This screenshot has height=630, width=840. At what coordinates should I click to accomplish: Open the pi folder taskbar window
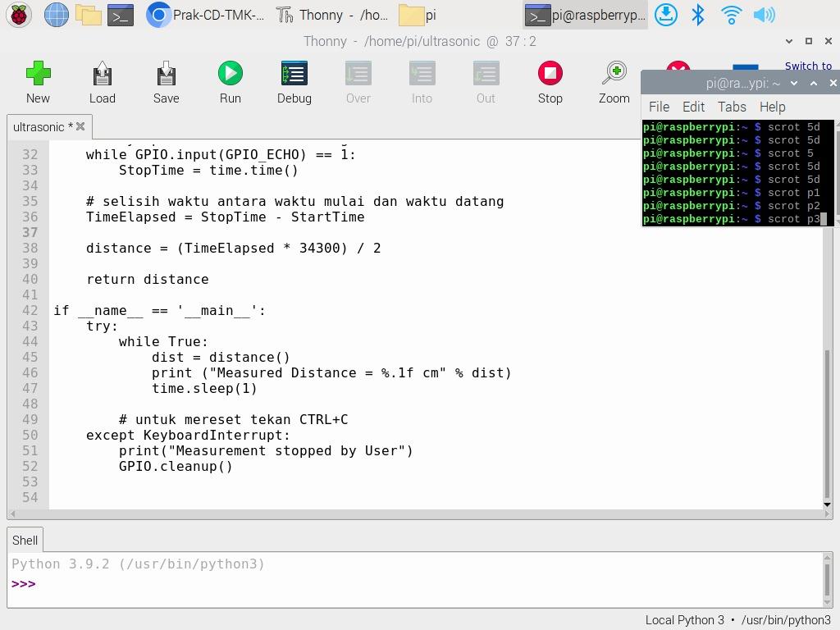418,15
